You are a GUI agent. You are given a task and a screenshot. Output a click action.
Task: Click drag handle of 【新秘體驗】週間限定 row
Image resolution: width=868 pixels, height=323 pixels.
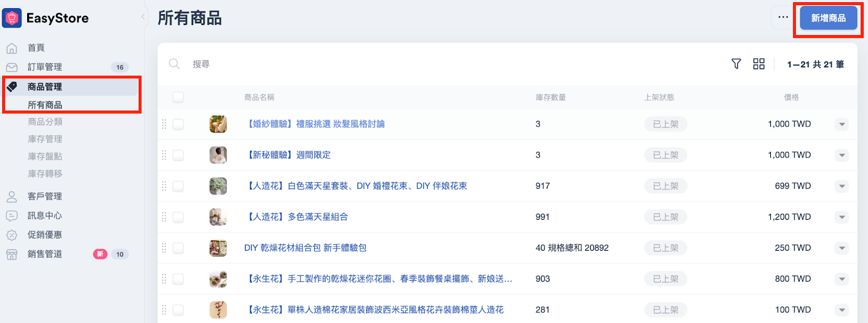coord(164,155)
